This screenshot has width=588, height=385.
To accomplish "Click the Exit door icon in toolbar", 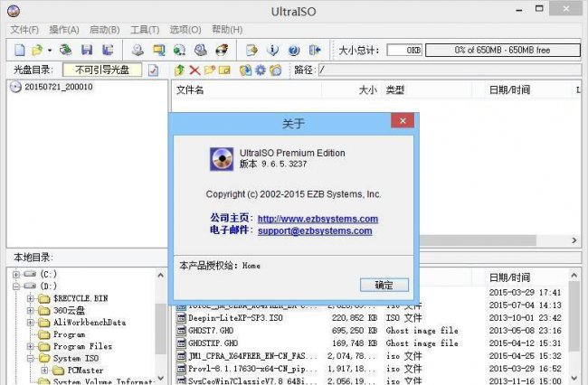I will click(315, 51).
